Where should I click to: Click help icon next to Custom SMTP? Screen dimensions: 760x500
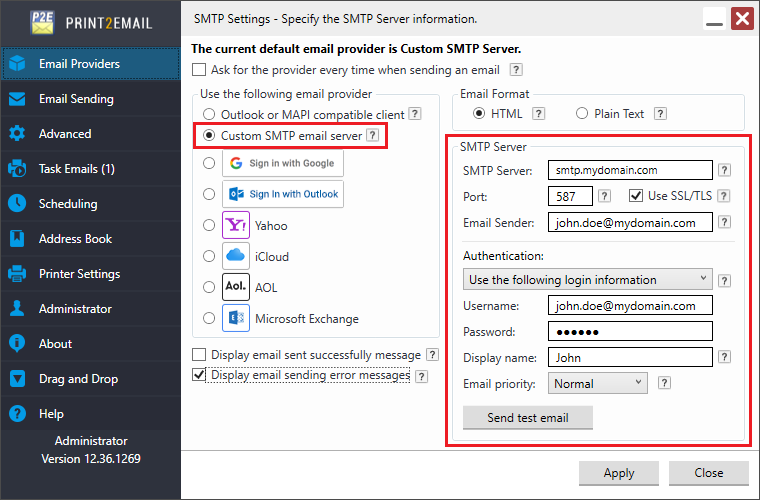[372, 134]
